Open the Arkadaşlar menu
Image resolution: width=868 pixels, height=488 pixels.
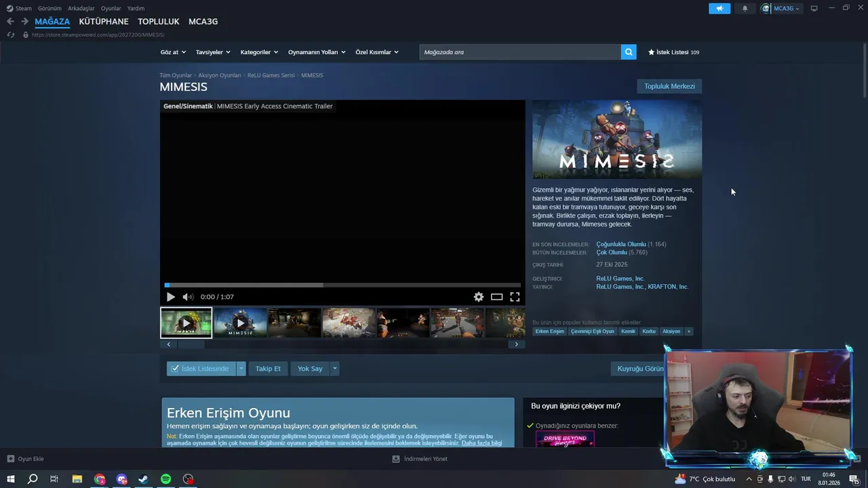81,8
